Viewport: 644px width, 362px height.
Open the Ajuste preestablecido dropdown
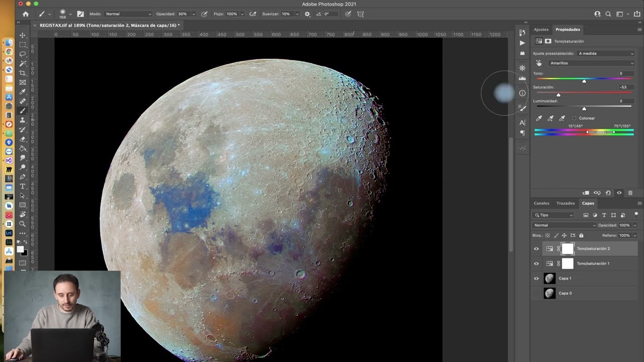click(606, 53)
